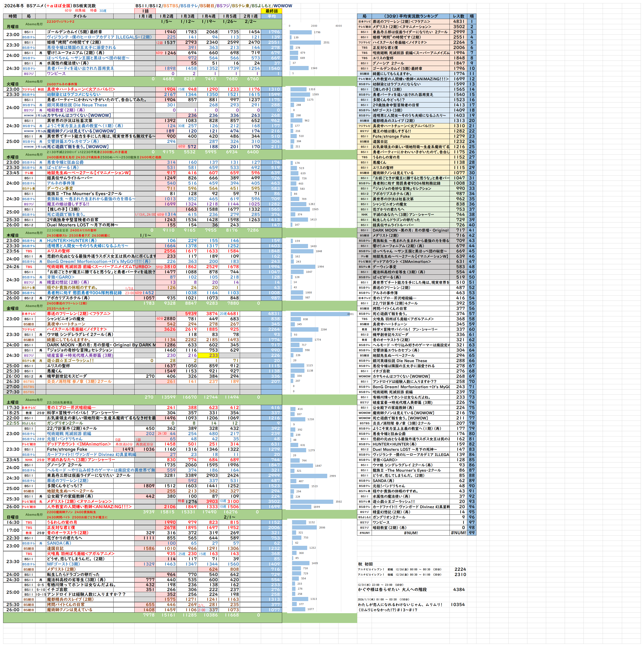Select the 水曜日 day label cell

13,157
